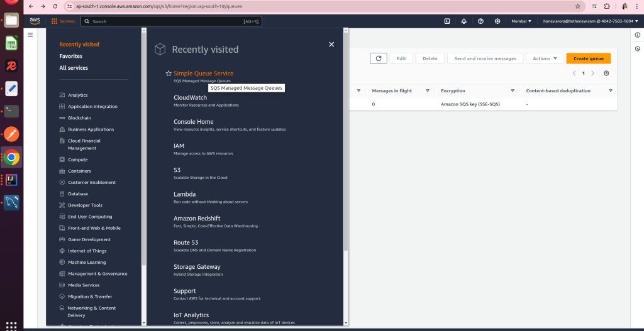Favorite Simple Queue Service with star icon
Image resolution: width=644 pixels, height=331 pixels.
point(169,73)
